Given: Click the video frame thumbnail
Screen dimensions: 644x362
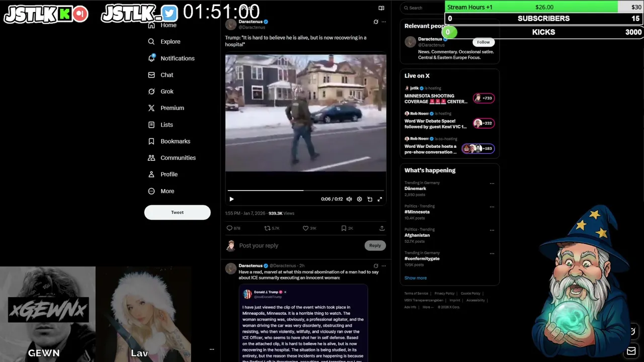Looking at the screenshot, I should click(x=306, y=113).
